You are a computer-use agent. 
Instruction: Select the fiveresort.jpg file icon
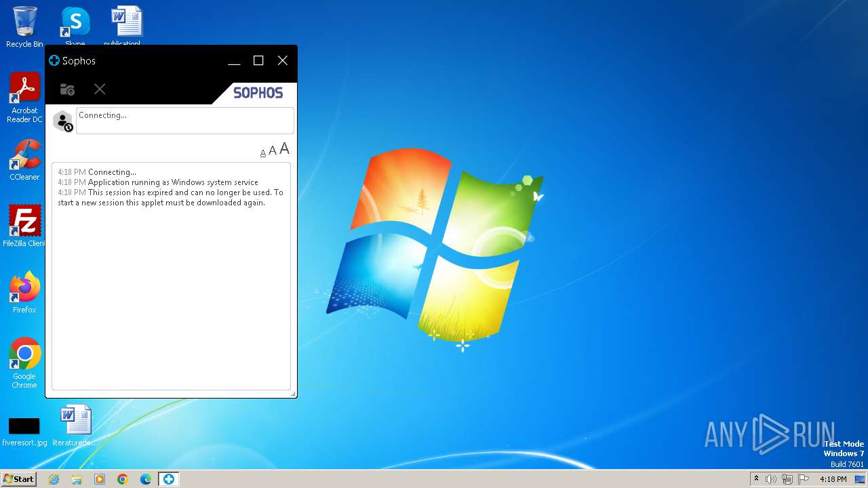pyautogui.click(x=24, y=431)
